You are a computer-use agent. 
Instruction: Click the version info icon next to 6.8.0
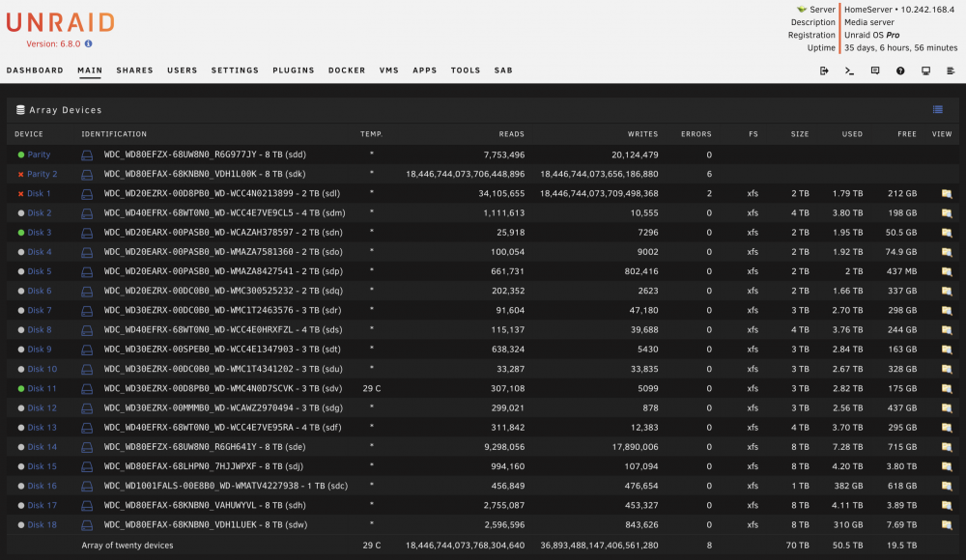pyautogui.click(x=89, y=43)
